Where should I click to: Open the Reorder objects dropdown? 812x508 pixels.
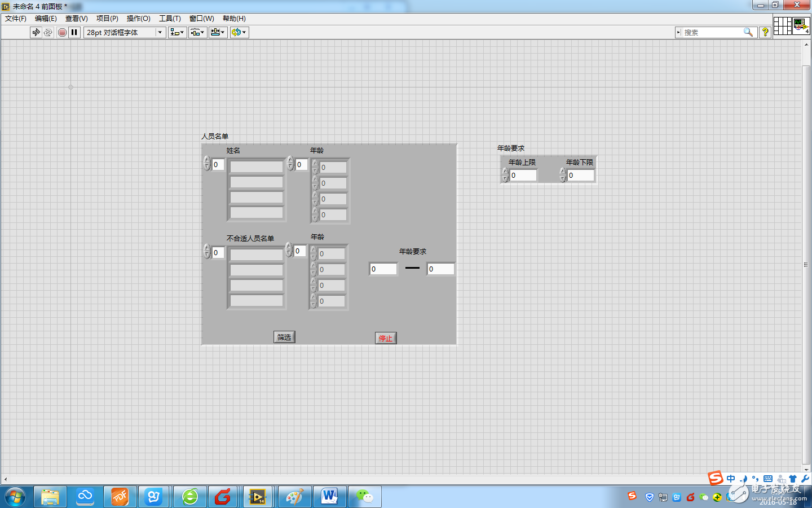(239, 32)
